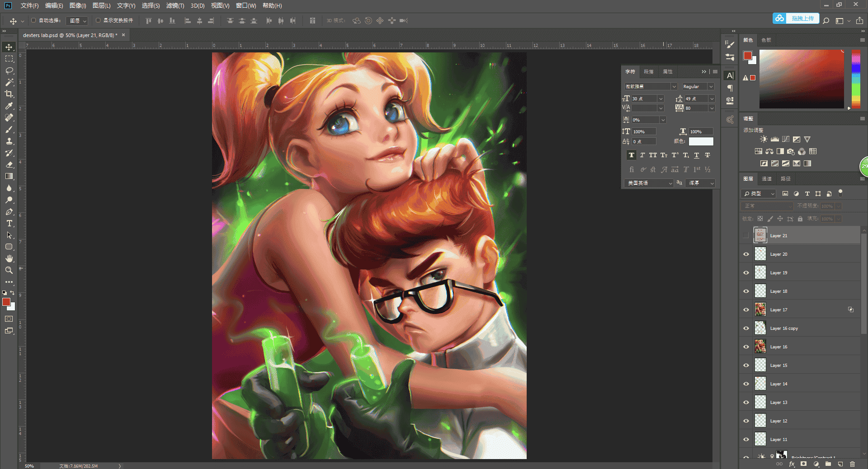Add layer style with fx icon

(792, 464)
